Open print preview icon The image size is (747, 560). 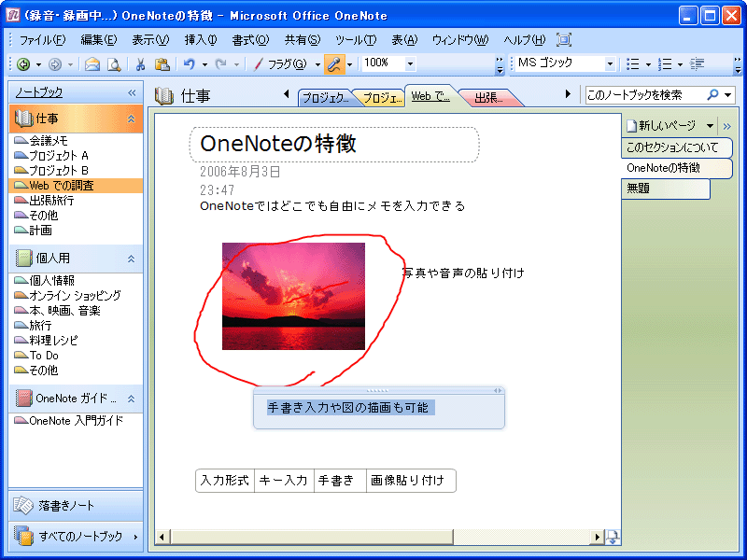pyautogui.click(x=114, y=64)
